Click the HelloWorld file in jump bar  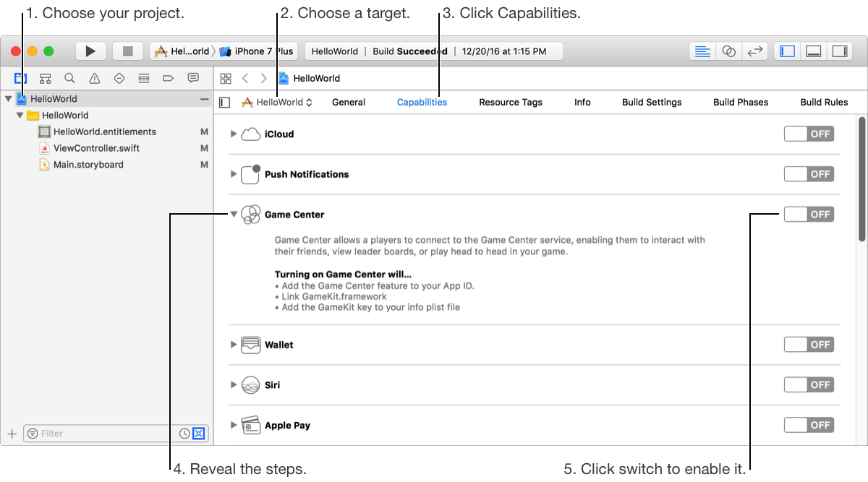point(310,78)
